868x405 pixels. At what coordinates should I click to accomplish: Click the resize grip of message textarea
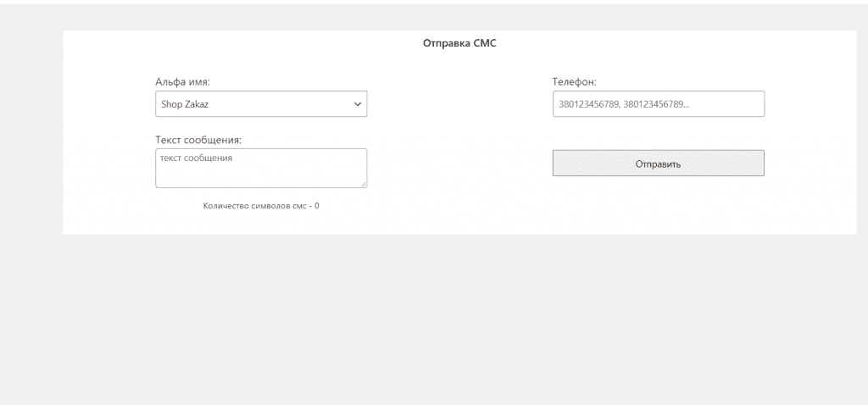tap(363, 184)
